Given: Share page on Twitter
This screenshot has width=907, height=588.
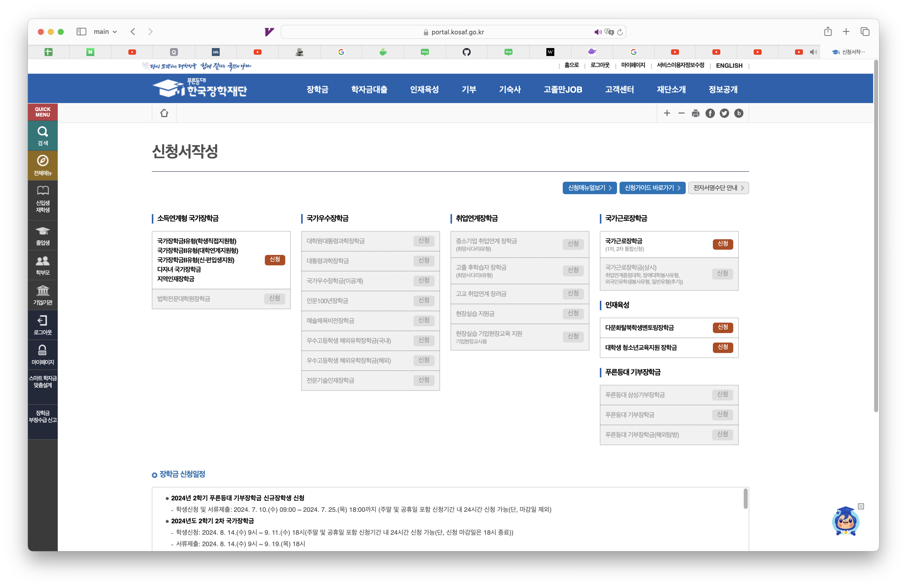Looking at the screenshot, I should pyautogui.click(x=725, y=113).
